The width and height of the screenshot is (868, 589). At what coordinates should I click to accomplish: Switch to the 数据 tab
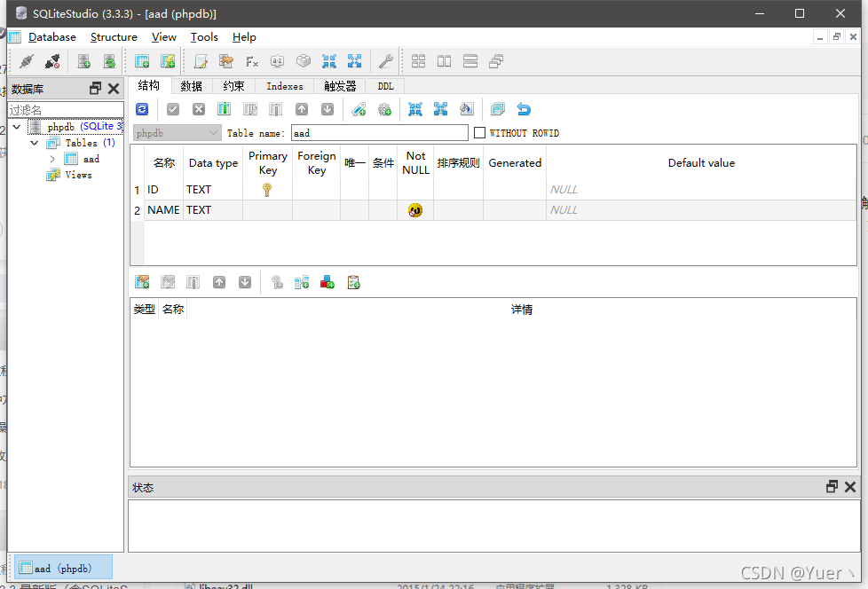click(x=190, y=85)
